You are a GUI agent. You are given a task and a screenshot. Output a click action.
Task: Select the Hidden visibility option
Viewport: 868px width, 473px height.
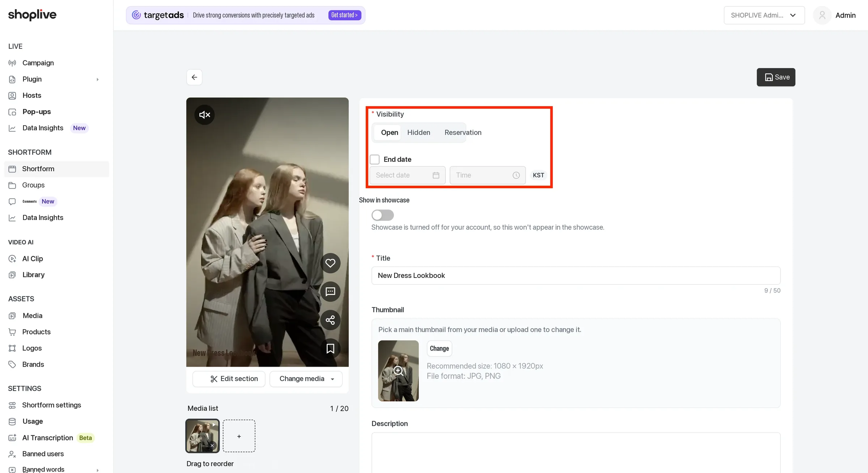click(418, 132)
